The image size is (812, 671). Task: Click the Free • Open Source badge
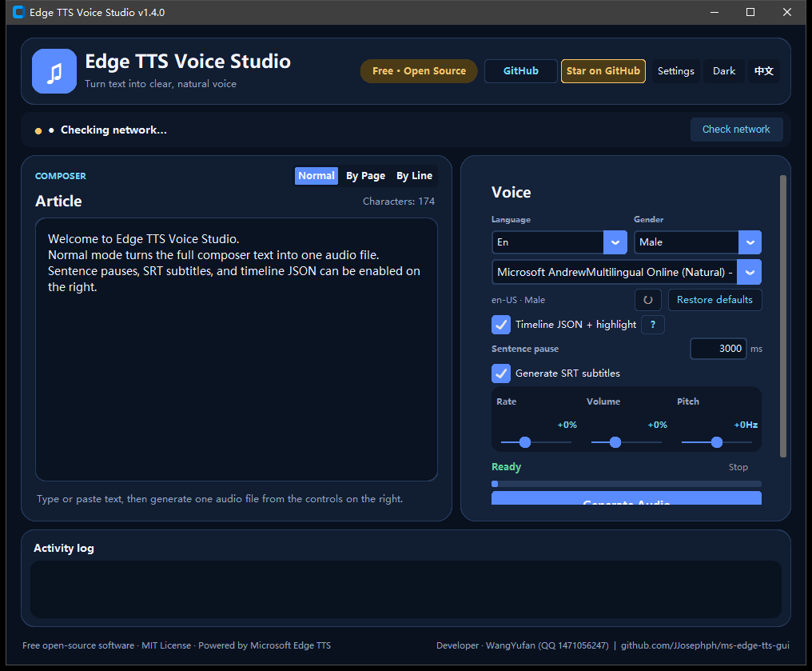click(419, 71)
